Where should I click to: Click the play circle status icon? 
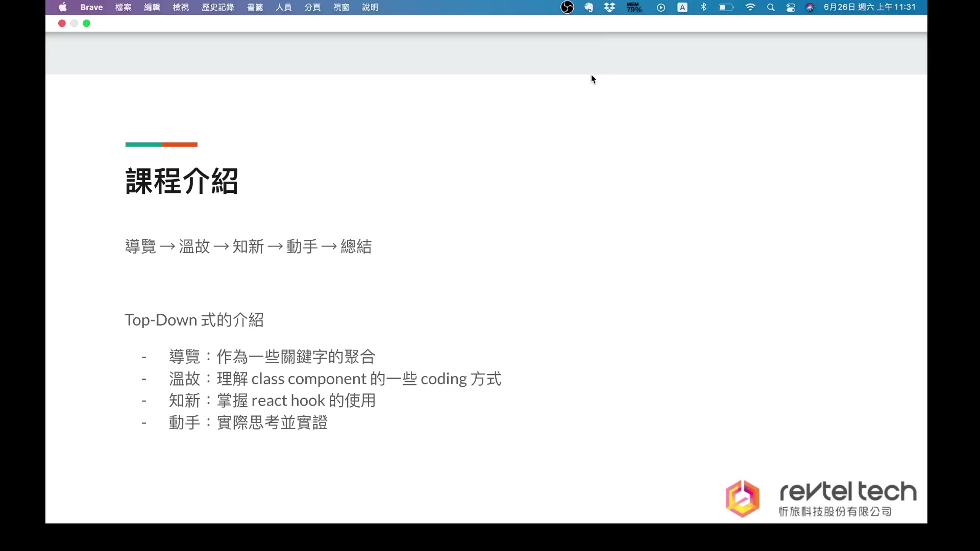[x=661, y=7]
